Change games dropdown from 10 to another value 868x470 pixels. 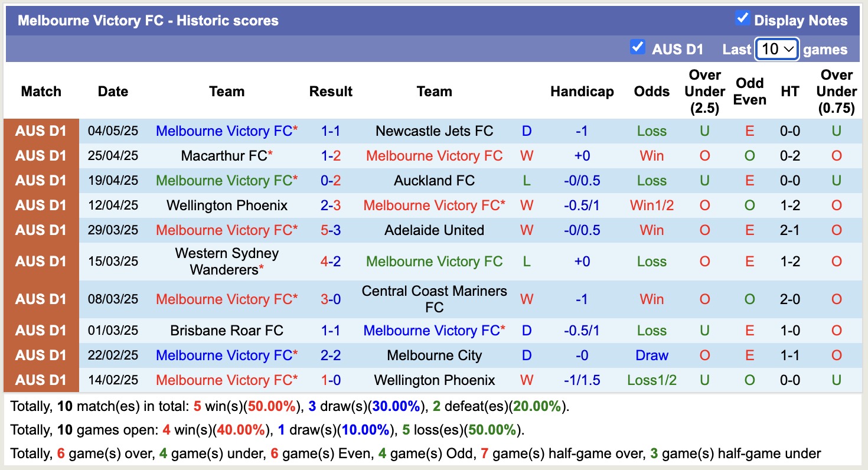coord(776,49)
